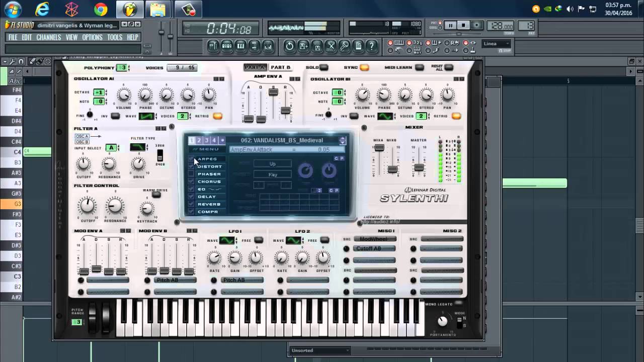
Task: Click the Save new version icon
Action: (x=303, y=46)
